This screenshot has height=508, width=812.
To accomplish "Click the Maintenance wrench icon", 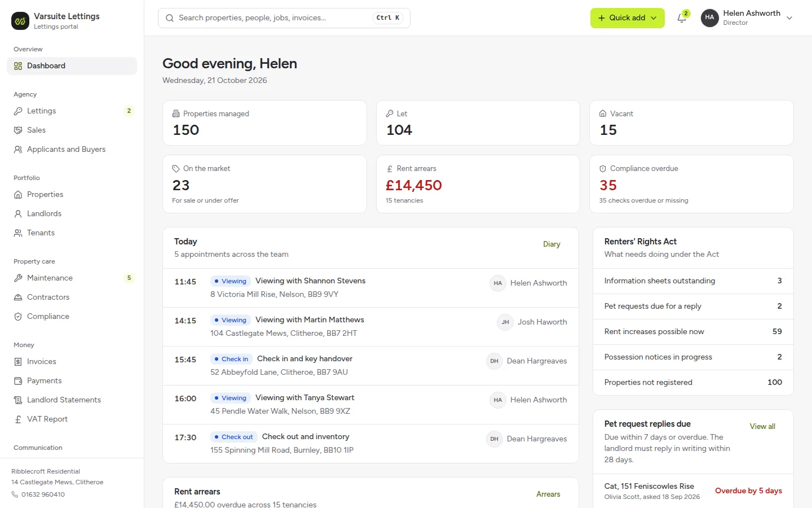I will [x=18, y=278].
